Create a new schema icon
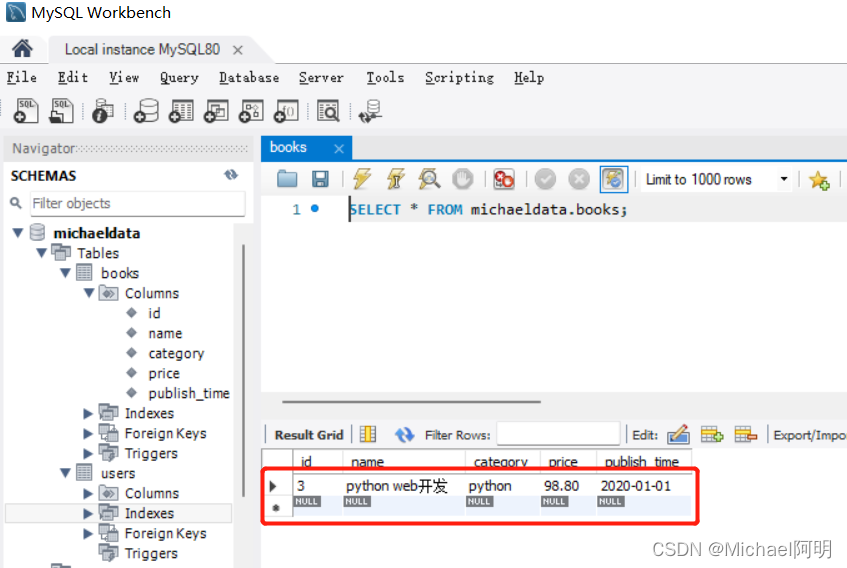The width and height of the screenshot is (847, 568). coord(146,111)
